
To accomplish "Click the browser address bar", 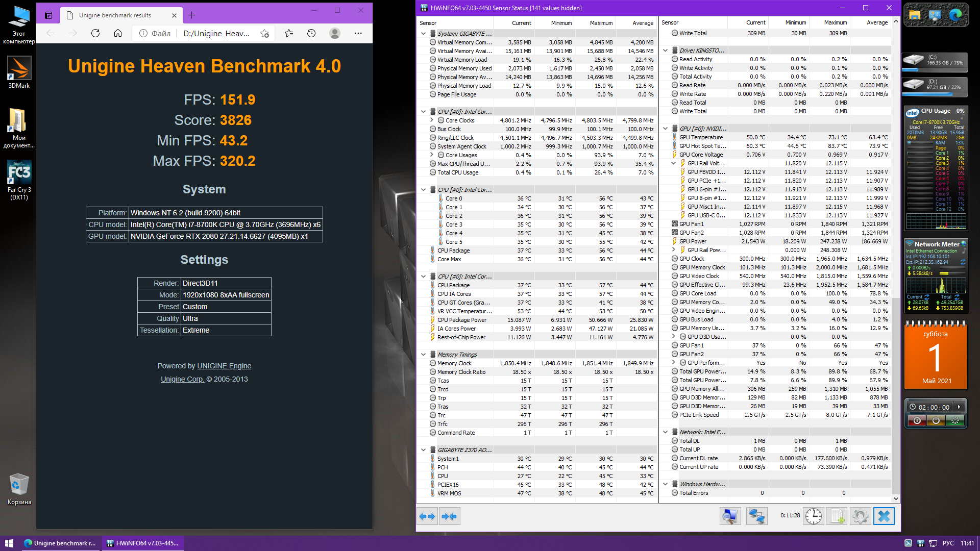I will 216,34.
